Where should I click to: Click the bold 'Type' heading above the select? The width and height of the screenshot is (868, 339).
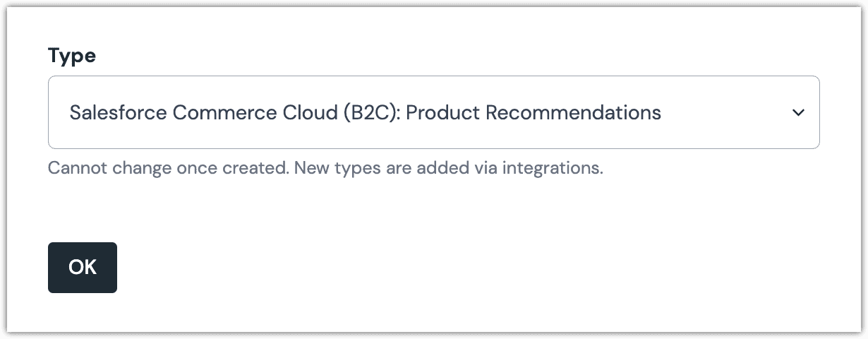[x=72, y=56]
